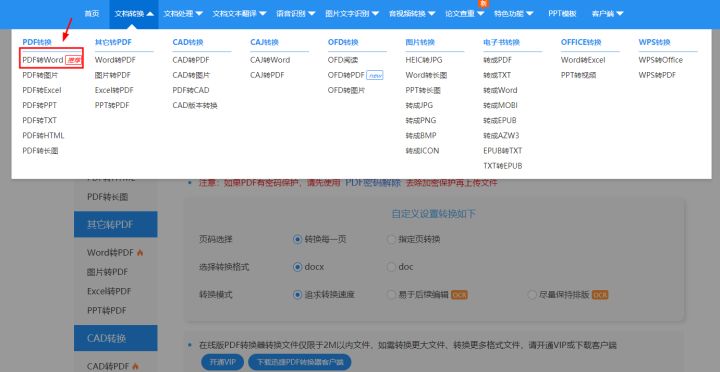Image resolution: width=720 pixels, height=372 pixels.
Task: Open WPS转Office under WPS转换
Action: [x=660, y=60]
